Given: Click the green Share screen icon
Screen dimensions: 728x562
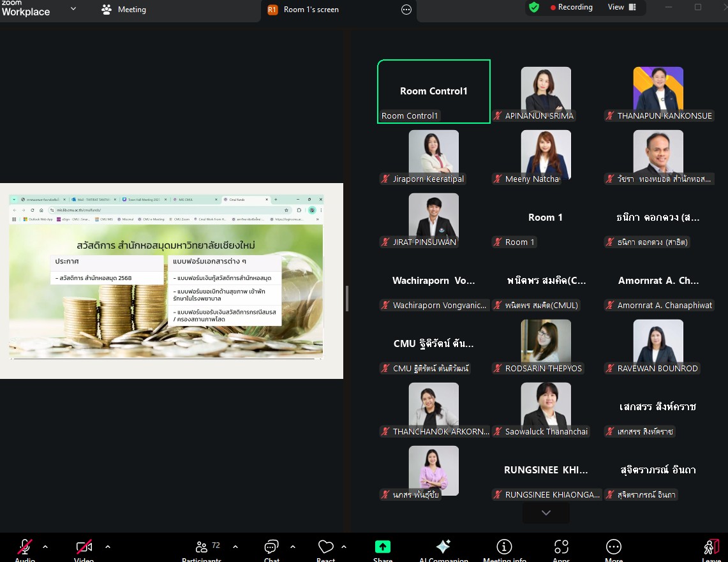Looking at the screenshot, I should pos(383,547).
